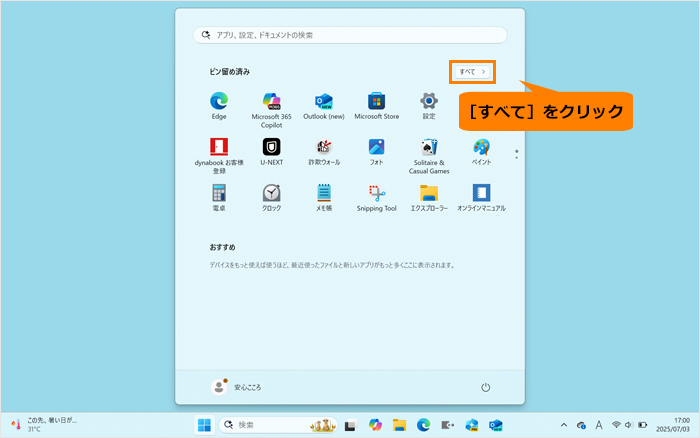Open the クロック app
This screenshot has height=438, width=700.
(x=271, y=198)
